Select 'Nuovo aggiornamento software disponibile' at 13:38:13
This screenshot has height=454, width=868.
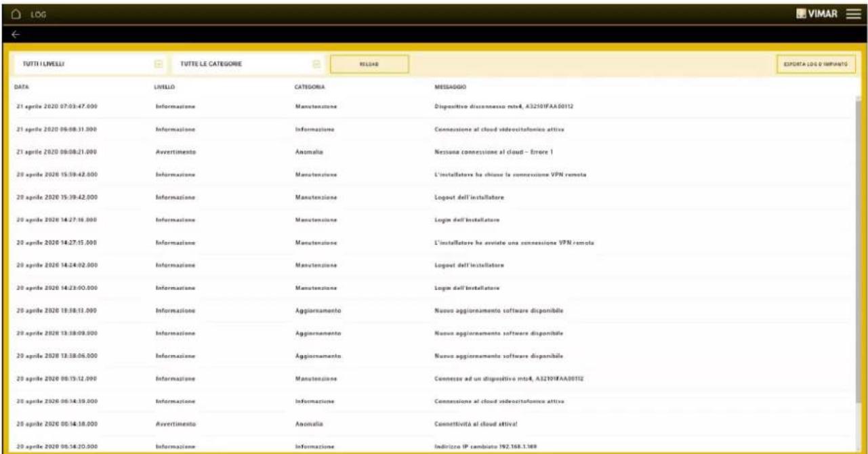(499, 311)
